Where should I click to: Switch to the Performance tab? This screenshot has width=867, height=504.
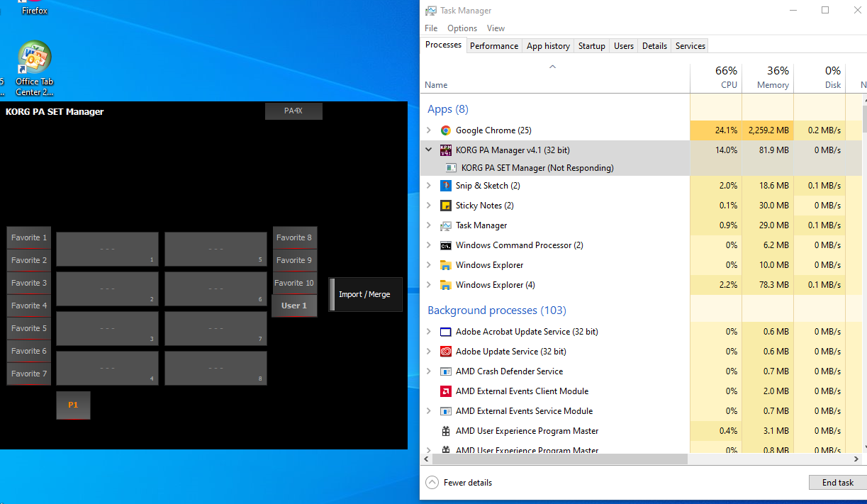pos(494,46)
